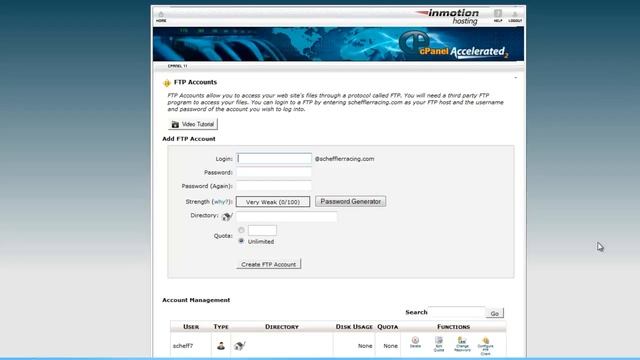640x360 pixels.
Task: Click the Logout icon
Action: [515, 16]
